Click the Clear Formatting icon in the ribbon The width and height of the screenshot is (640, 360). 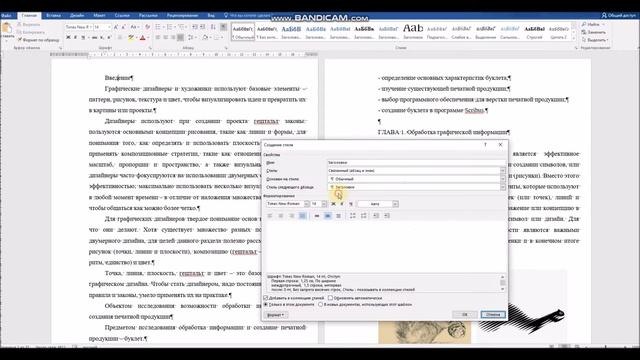[x=147, y=27]
